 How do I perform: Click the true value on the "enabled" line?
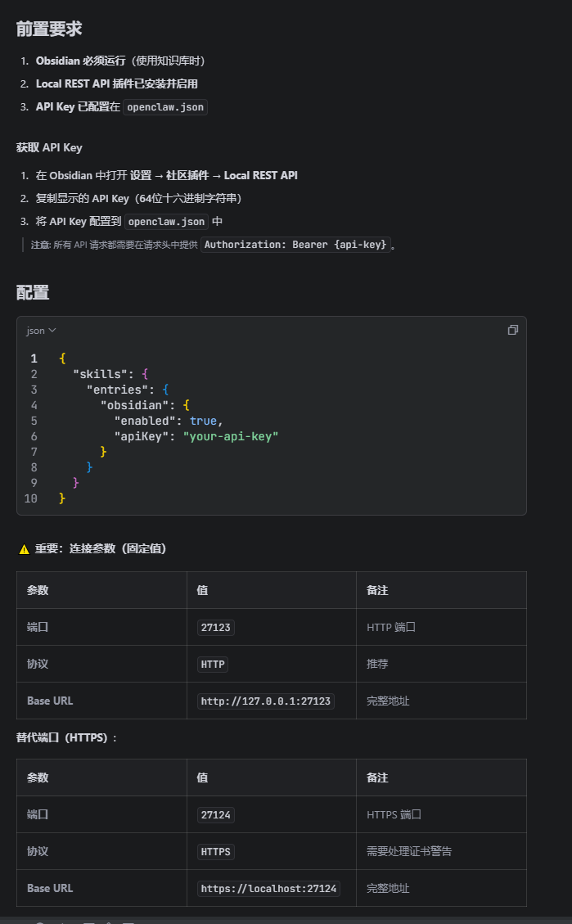point(203,421)
